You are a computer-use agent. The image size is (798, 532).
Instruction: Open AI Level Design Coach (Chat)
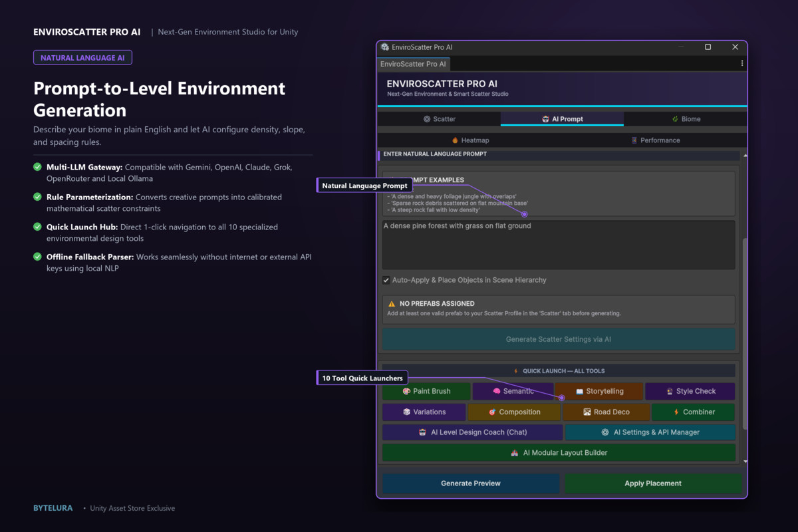tap(473, 432)
